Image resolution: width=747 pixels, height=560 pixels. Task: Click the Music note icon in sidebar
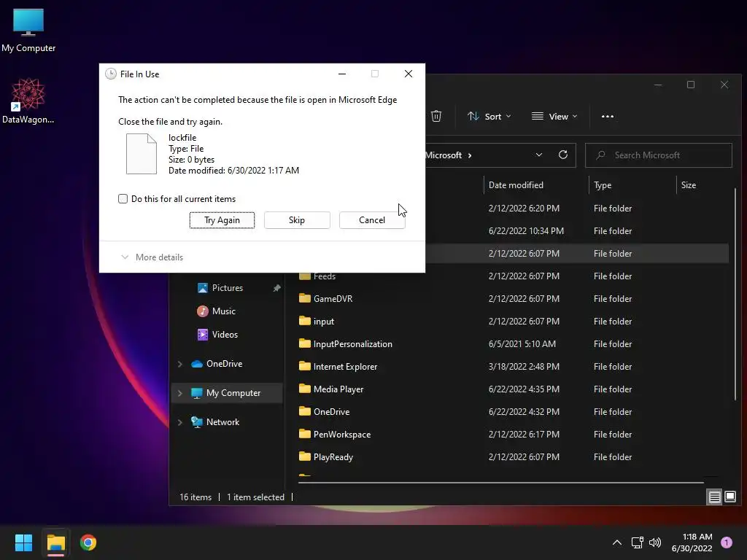[203, 311]
